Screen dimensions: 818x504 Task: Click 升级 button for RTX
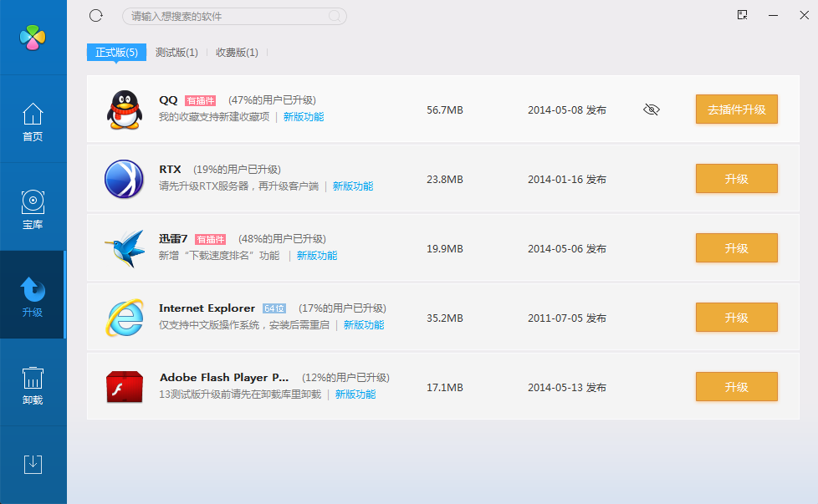coord(736,179)
